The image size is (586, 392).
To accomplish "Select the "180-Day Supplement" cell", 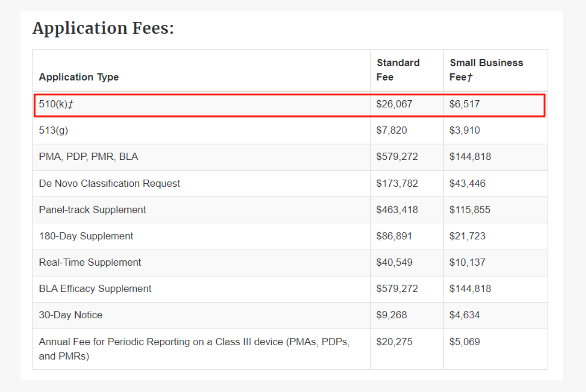I will (x=86, y=236).
